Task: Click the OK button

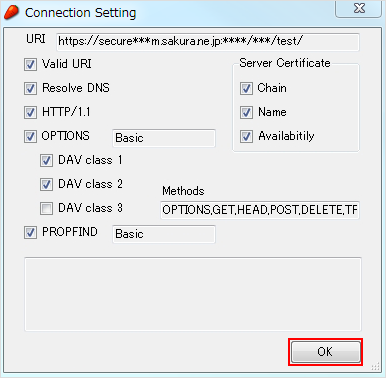Action: [325, 352]
